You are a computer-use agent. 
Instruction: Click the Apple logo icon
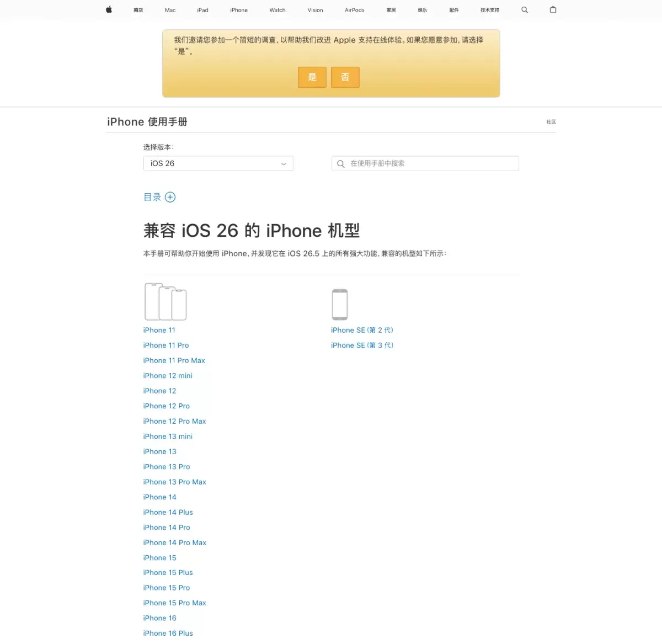click(109, 9)
